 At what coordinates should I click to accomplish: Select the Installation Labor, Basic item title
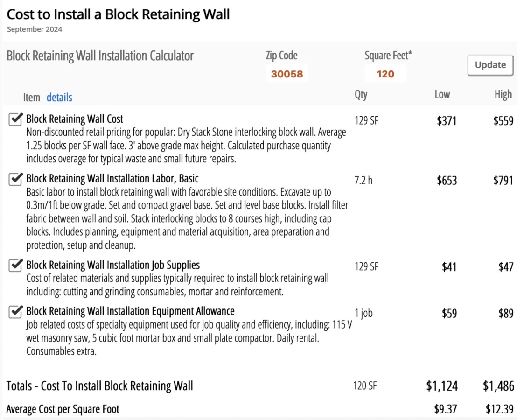tap(112, 179)
